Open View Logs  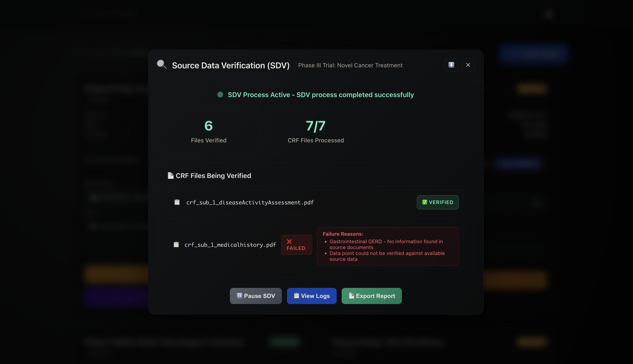tap(311, 296)
